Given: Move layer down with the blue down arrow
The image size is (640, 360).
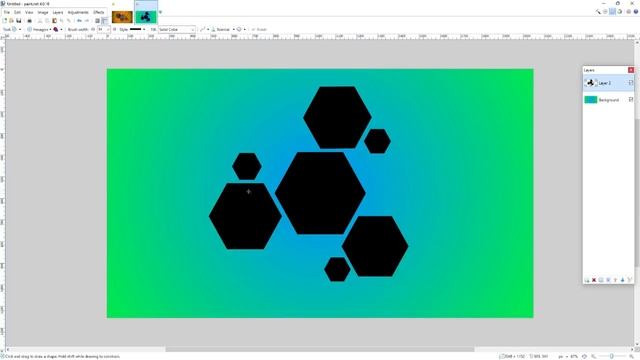Looking at the screenshot, I should 622,280.
